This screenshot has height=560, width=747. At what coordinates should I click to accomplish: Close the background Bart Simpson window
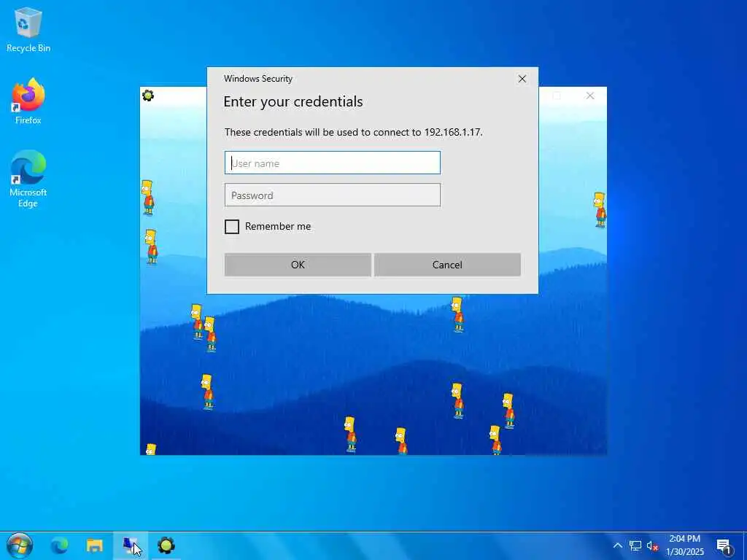[589, 96]
